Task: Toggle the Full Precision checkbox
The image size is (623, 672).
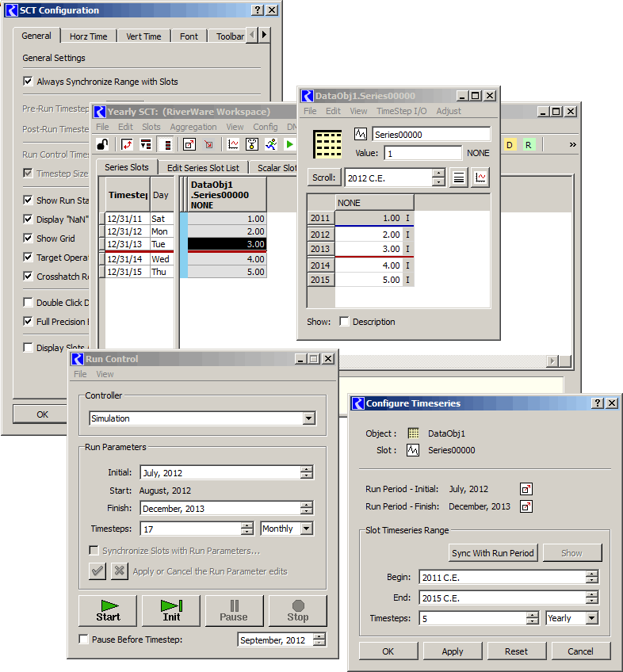Action: pos(28,321)
